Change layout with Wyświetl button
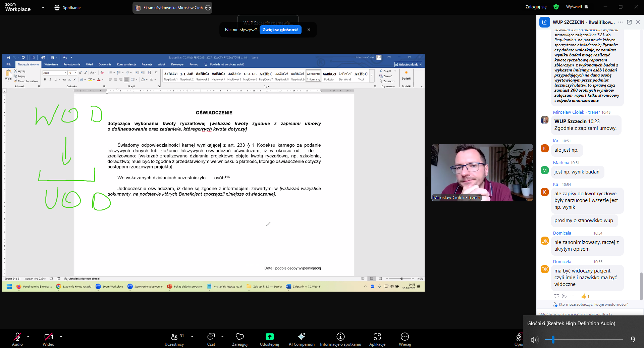This screenshot has width=644, height=348. (x=577, y=7)
